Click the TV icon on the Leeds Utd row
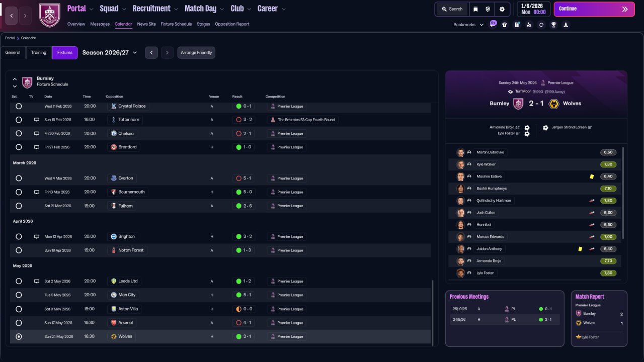Screen dimensions: 644x362 click(x=37, y=282)
